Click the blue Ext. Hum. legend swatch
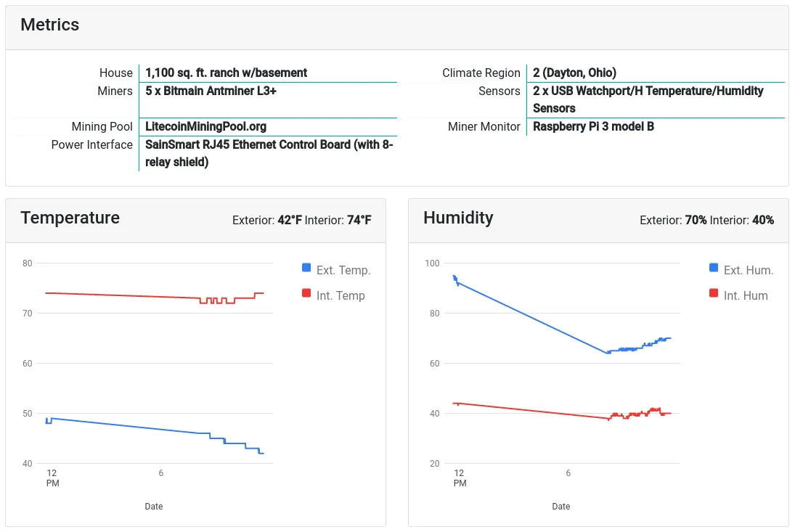 coord(714,268)
